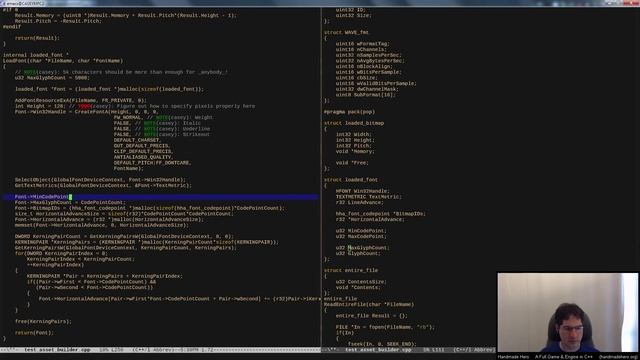Click the 'DWORD KerningPairCount' line
This screenshot has width=640, height=360.
[x=124, y=236]
